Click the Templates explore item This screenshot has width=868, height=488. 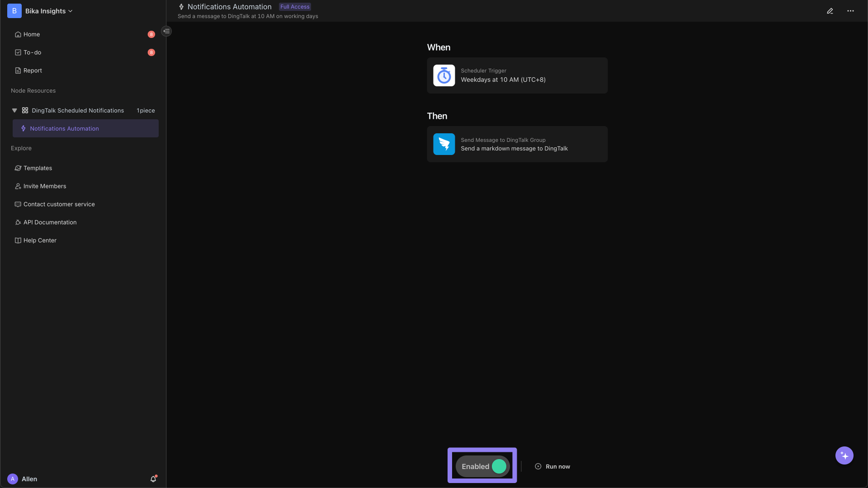pos(38,169)
